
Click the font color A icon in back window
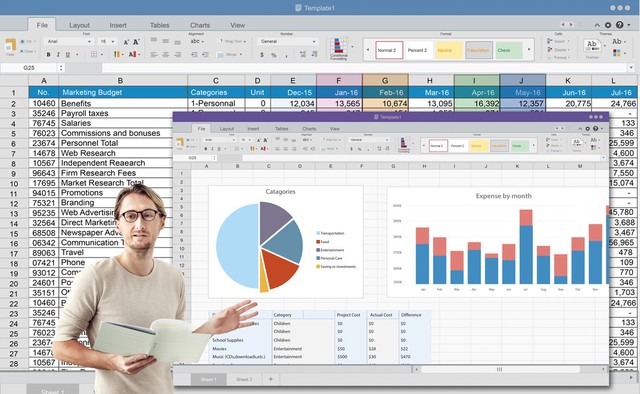132,54
